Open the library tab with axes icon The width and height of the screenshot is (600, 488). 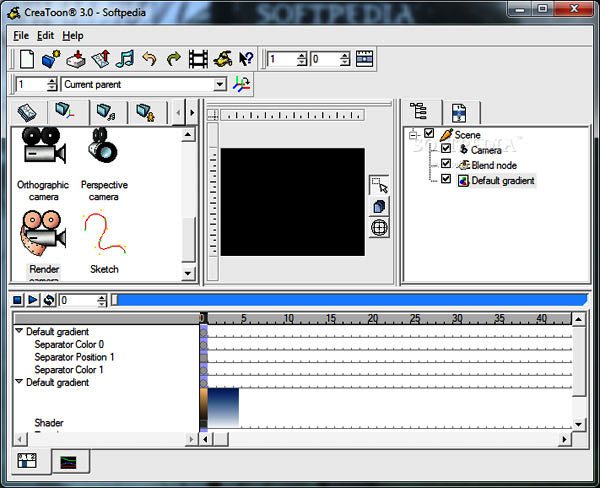pos(64,112)
